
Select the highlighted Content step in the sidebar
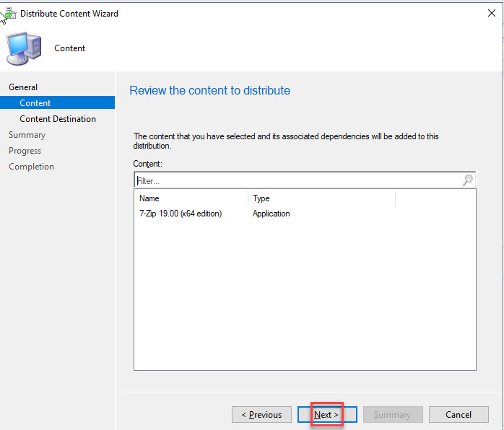(35, 103)
